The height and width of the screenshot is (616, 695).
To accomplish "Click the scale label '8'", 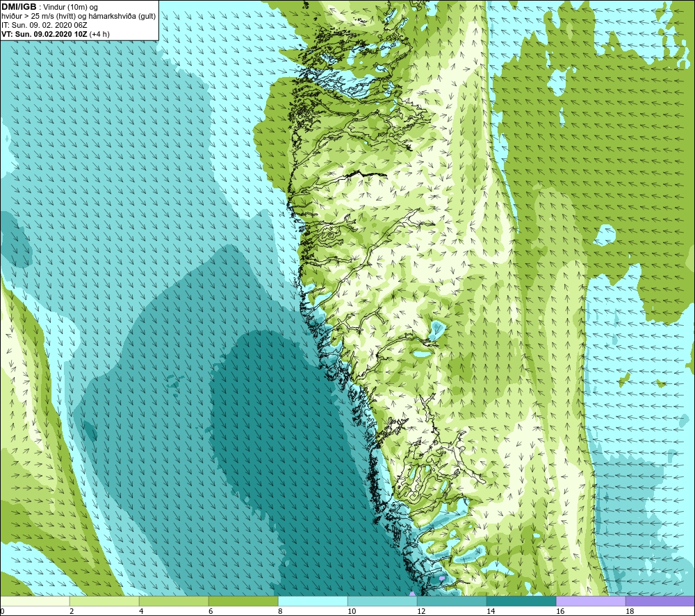I will [x=280, y=611].
